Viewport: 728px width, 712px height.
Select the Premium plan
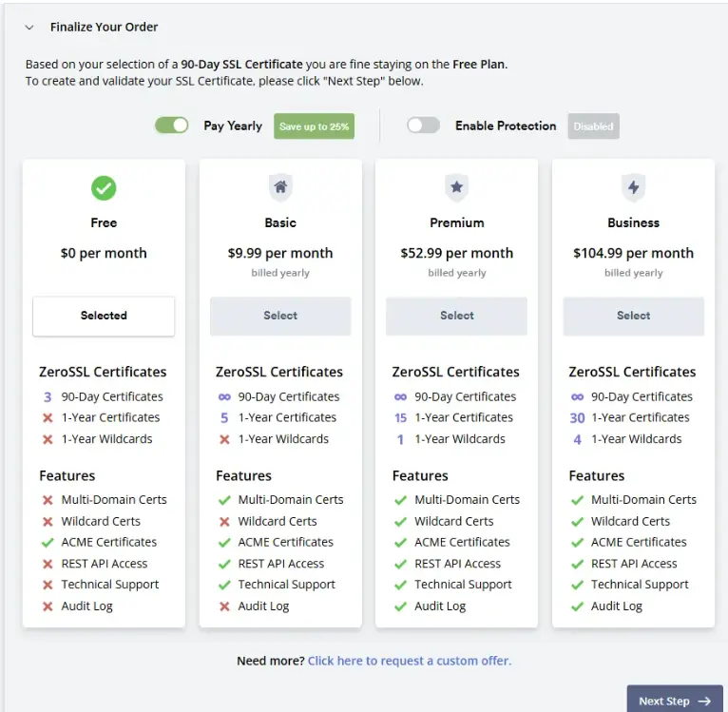tap(457, 316)
